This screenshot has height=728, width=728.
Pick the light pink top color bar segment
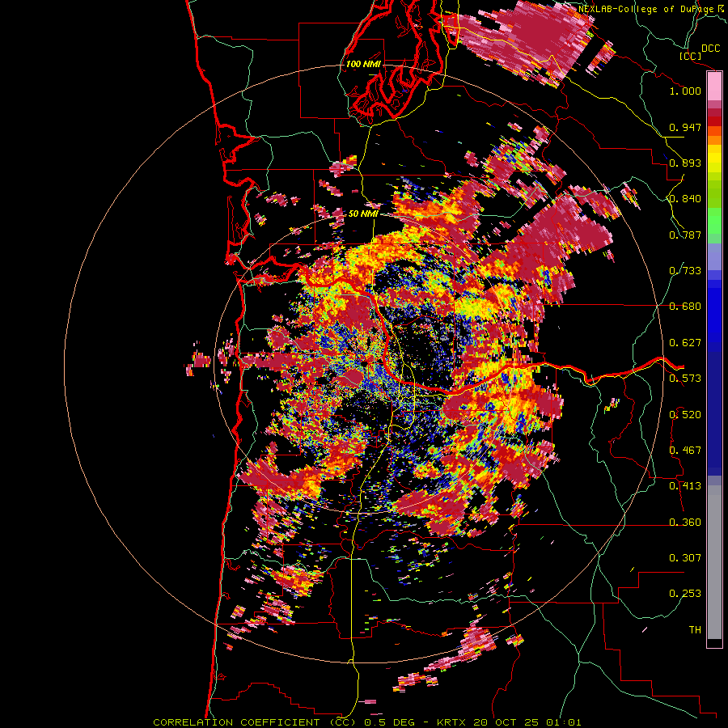[x=714, y=87]
